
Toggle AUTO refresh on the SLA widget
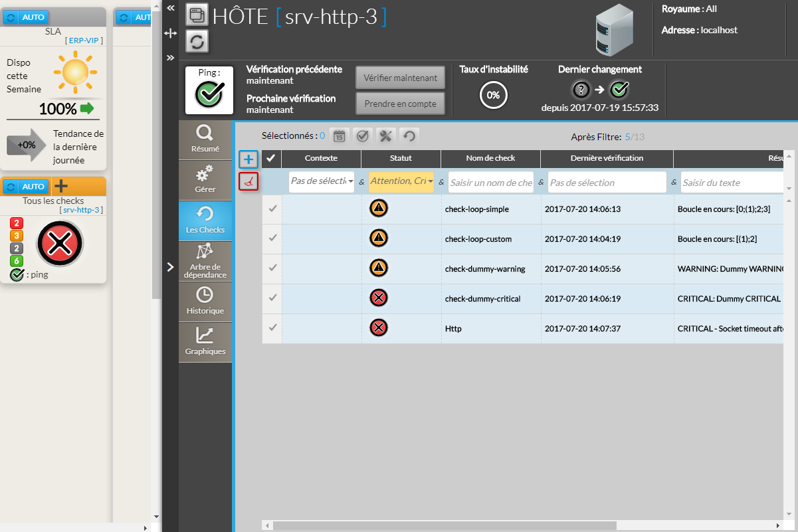(27, 17)
